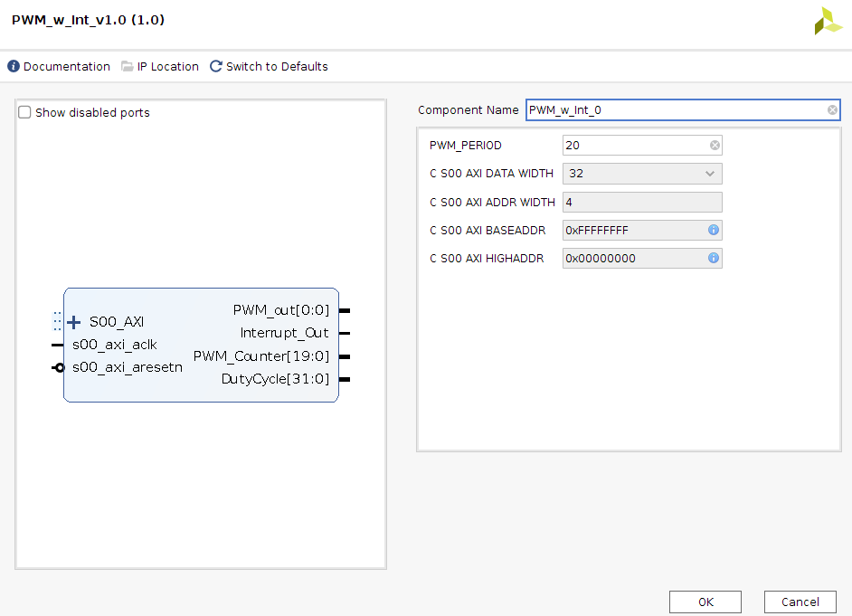
Task: Click the HIGHADDR info icon
Action: pyautogui.click(x=714, y=259)
